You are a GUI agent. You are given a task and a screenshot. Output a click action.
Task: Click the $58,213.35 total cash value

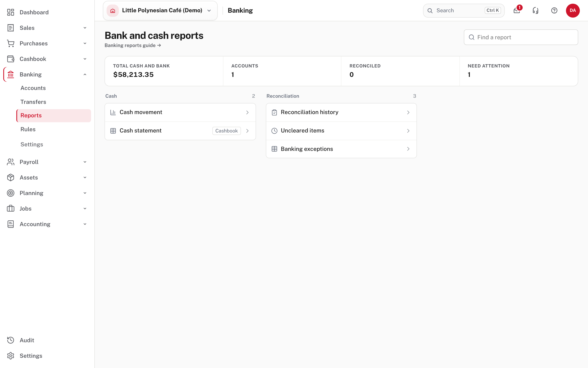pyautogui.click(x=133, y=74)
